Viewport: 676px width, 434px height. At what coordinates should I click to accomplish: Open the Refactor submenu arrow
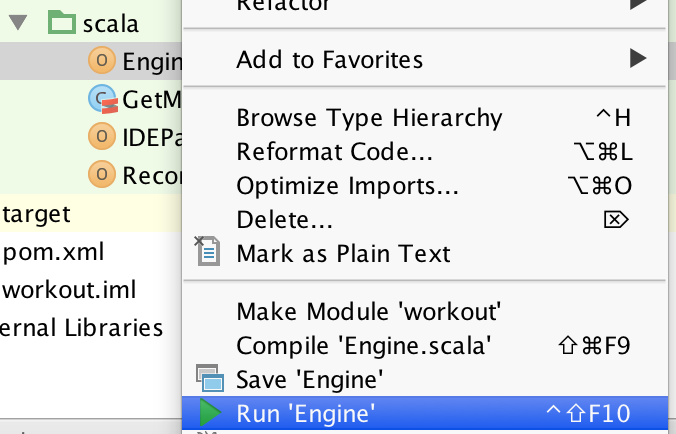(637, 4)
